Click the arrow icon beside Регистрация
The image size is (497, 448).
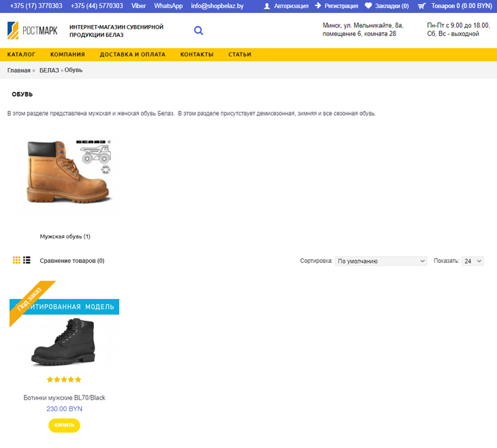point(318,5)
